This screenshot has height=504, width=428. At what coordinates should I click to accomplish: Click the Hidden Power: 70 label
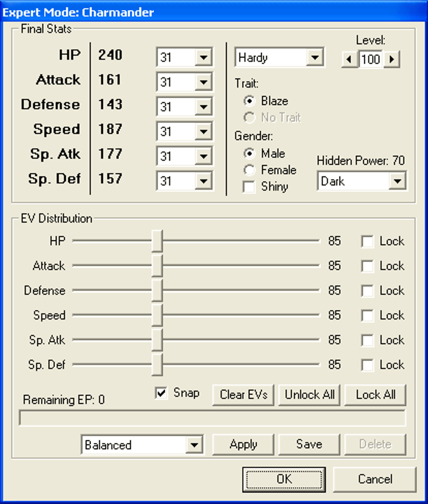coord(361,161)
